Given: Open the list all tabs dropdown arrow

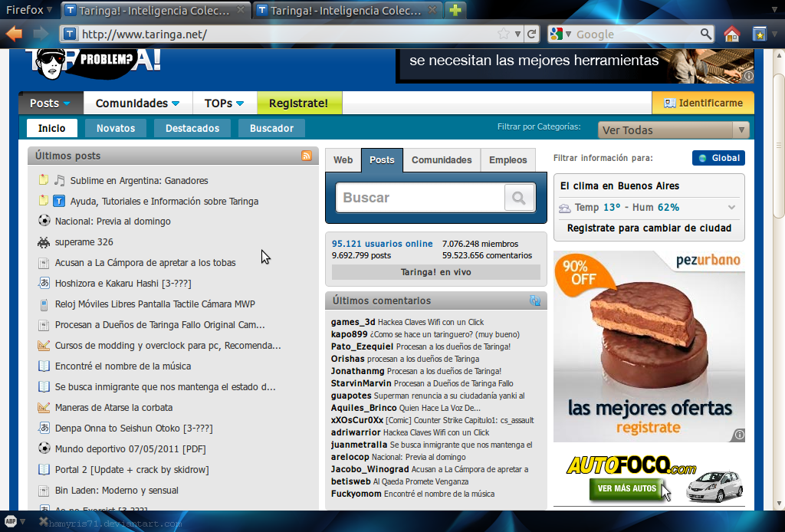Looking at the screenshot, I should tap(775, 9).
